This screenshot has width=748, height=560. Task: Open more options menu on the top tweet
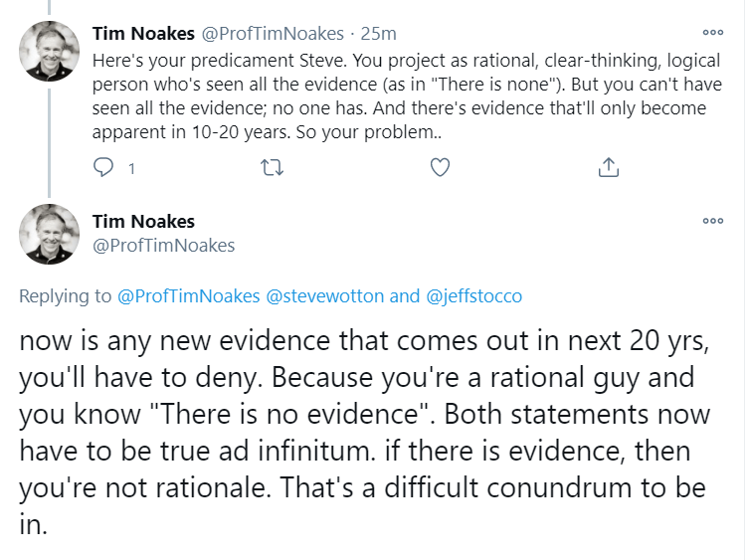pos(712,31)
